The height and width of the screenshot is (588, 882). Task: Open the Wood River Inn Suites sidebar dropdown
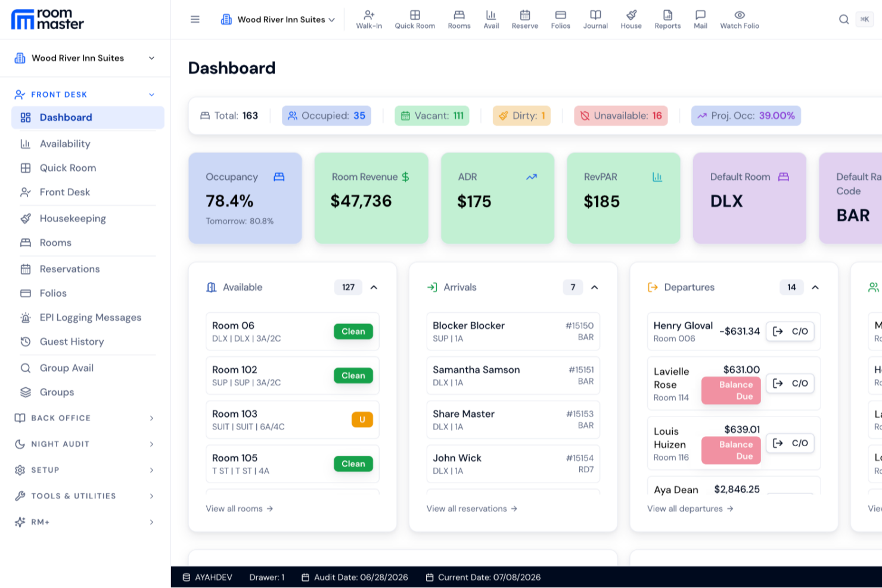point(85,58)
